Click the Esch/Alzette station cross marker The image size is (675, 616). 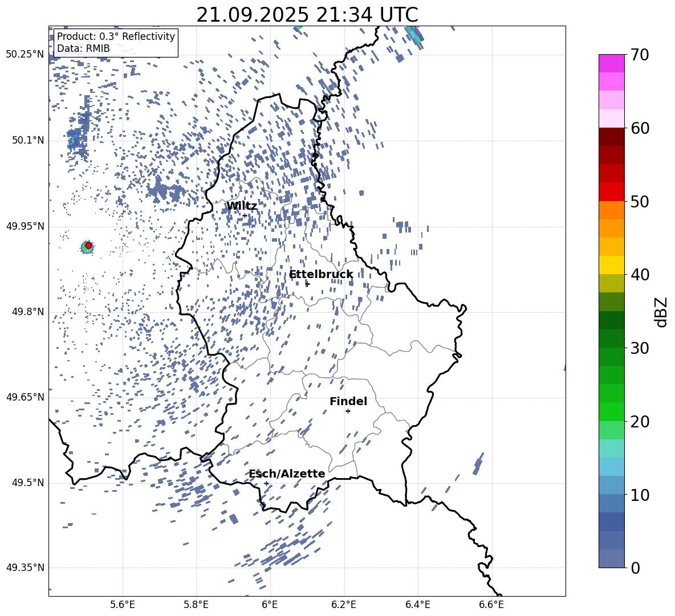tap(266, 483)
